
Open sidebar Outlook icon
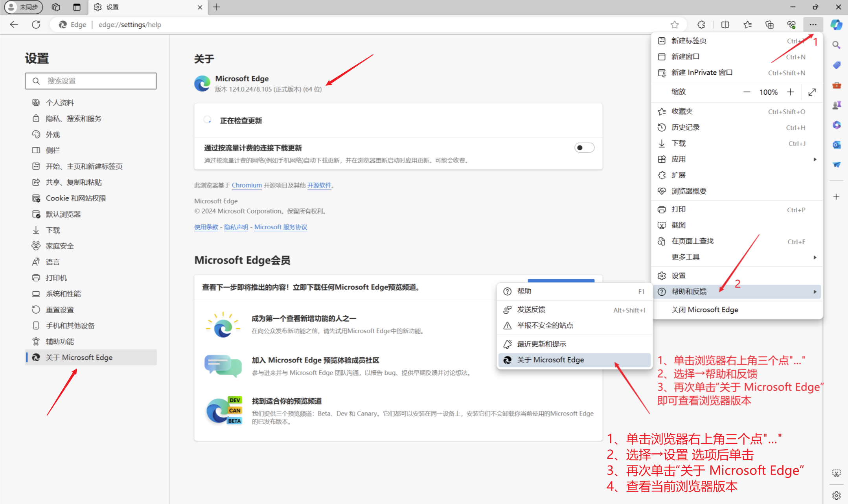tap(836, 145)
